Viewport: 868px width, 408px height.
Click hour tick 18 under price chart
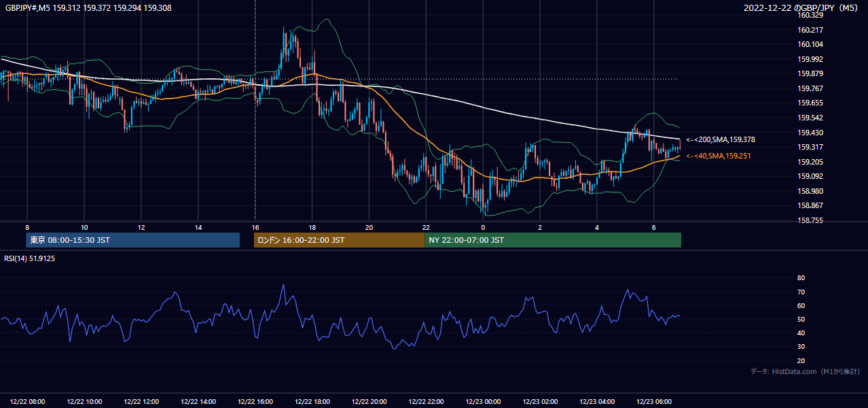click(312, 227)
